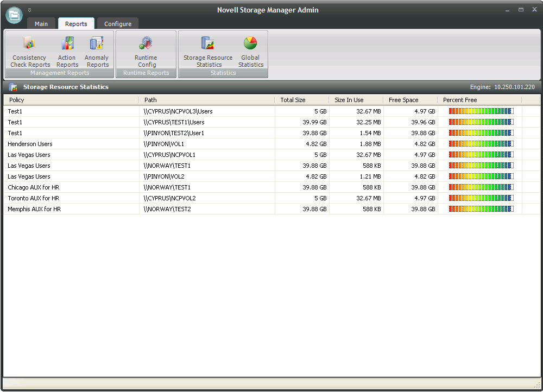Sort by Total Size column header
This screenshot has height=392, width=543.
(302, 100)
